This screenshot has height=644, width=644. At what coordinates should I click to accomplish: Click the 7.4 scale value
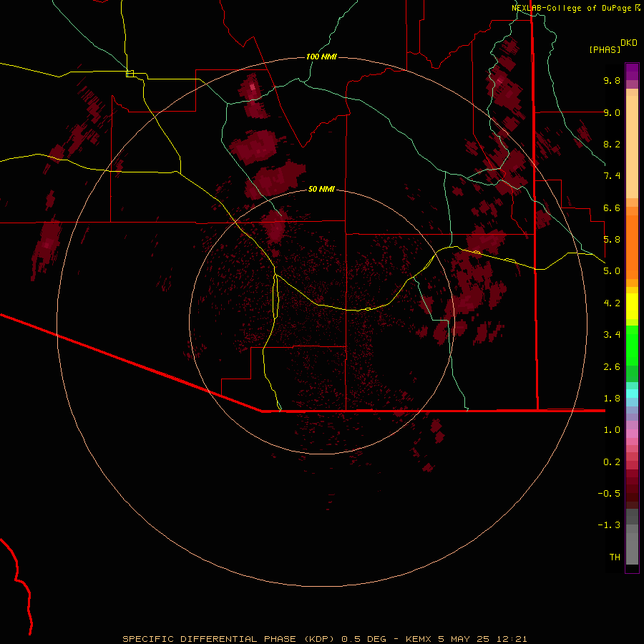point(612,176)
